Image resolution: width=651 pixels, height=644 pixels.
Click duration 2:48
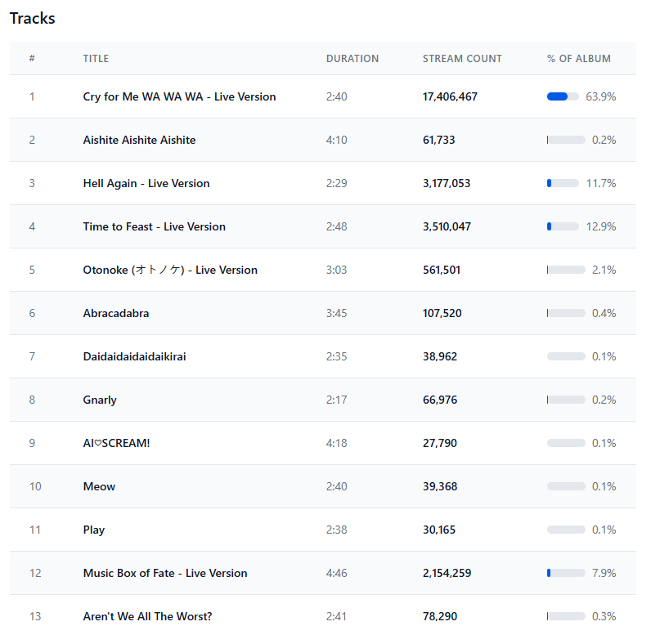pyautogui.click(x=336, y=226)
